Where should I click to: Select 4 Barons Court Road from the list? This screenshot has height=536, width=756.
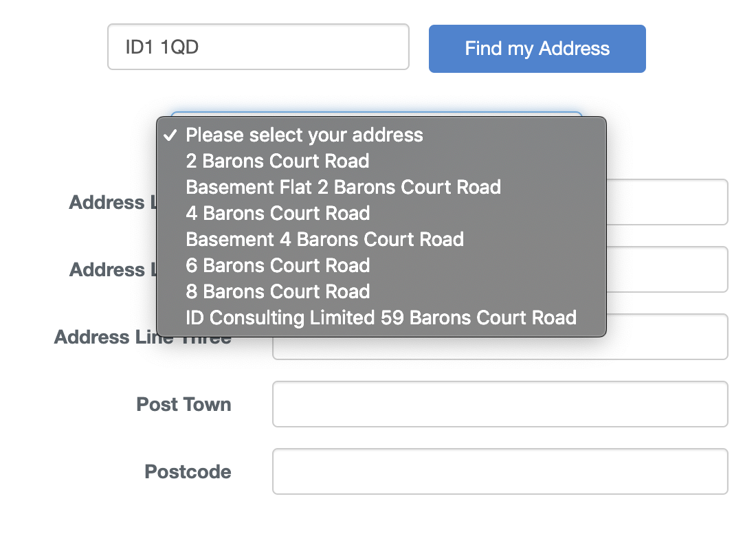[x=277, y=213]
